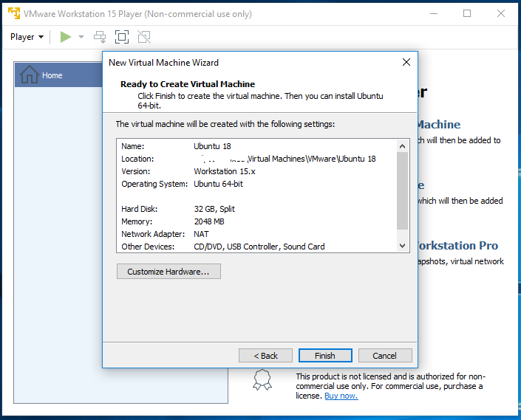The width and height of the screenshot is (521, 420).
Task: Close the VMware Workstation Player window
Action: [x=501, y=13]
